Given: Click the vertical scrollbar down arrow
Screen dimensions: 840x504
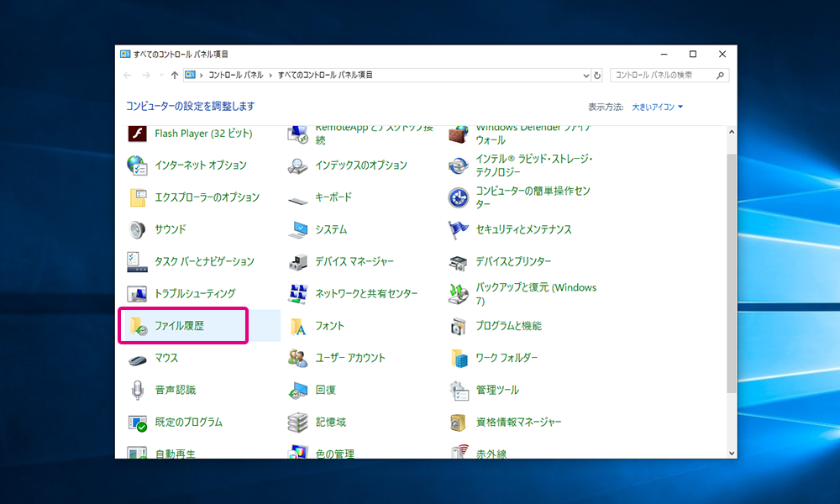Looking at the screenshot, I should pyautogui.click(x=731, y=451).
